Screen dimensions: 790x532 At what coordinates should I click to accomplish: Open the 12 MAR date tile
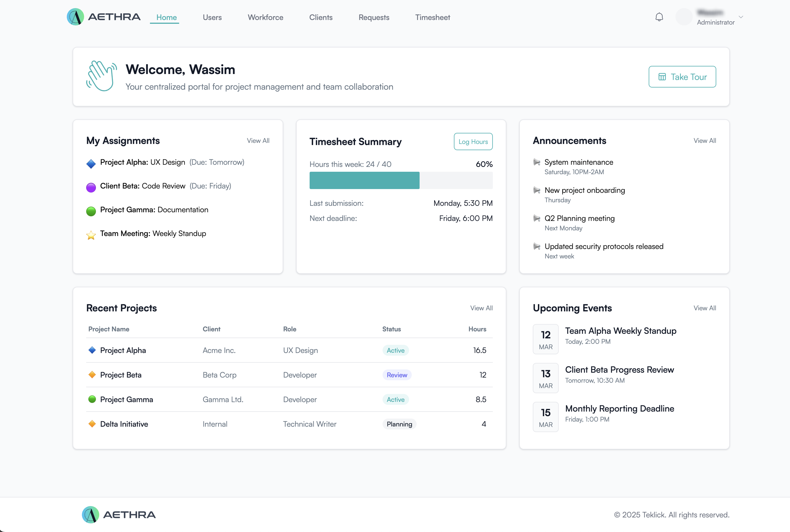pos(546,339)
